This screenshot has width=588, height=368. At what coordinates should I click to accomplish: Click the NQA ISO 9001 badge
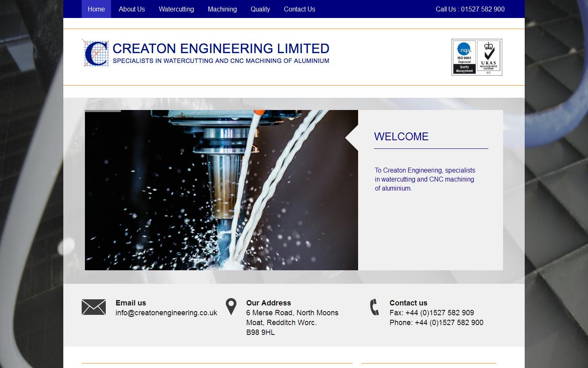464,57
